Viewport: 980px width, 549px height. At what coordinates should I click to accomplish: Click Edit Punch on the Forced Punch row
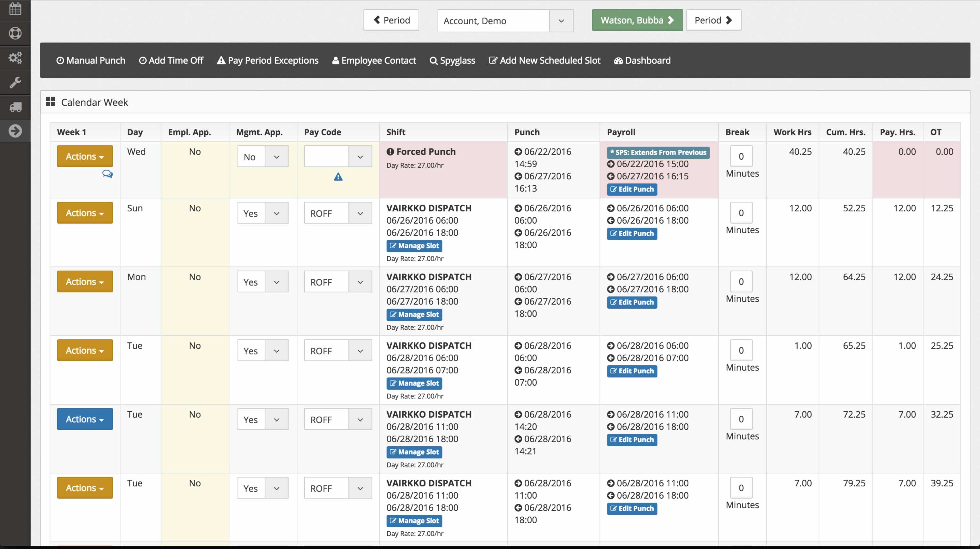tap(632, 190)
